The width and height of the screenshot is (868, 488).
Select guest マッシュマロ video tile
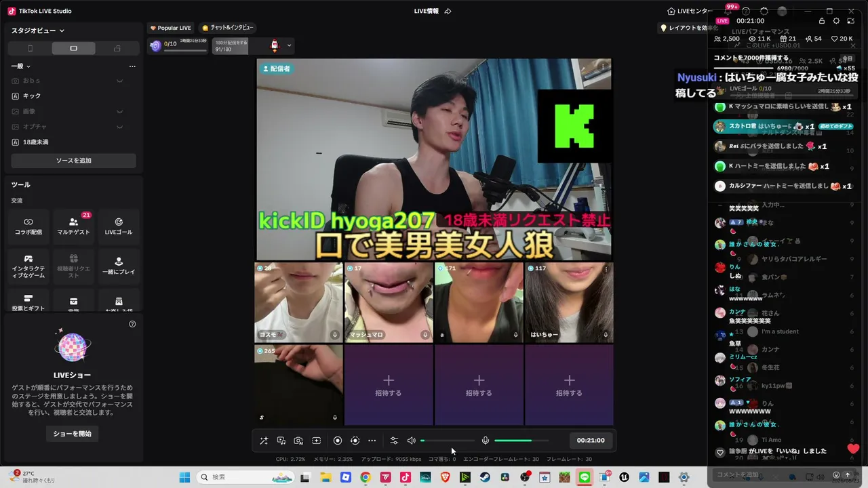coord(389,302)
